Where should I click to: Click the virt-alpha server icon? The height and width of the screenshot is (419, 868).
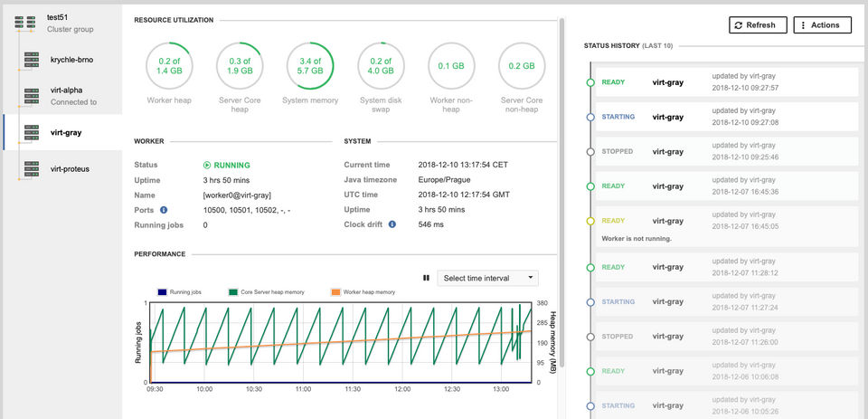pos(32,96)
